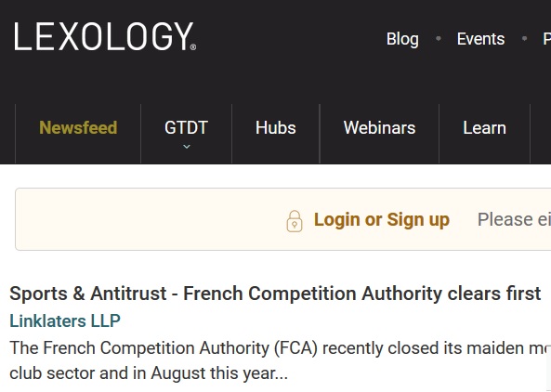Click the separator dot between Blog and Events
Image resolution: width=551 pixels, height=392 pixels.
[x=439, y=38]
